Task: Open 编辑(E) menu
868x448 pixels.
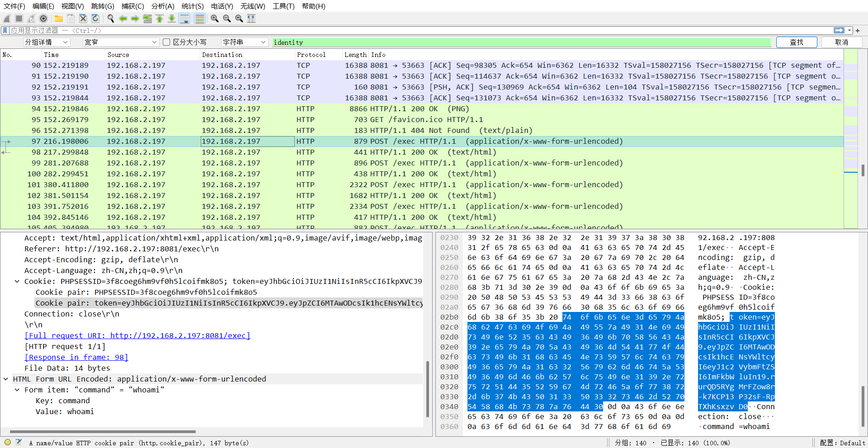Action: (x=43, y=6)
